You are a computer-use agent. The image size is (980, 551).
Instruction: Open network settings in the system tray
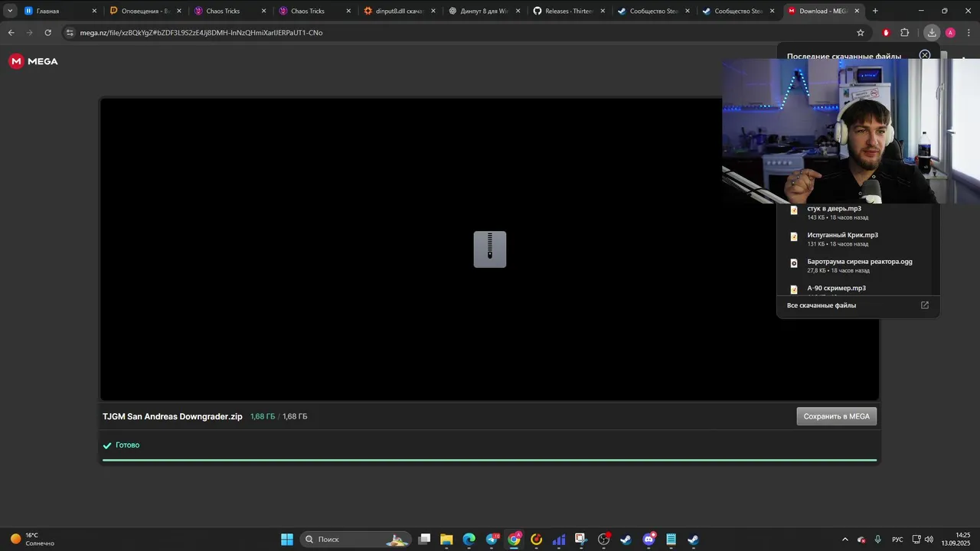pos(916,540)
